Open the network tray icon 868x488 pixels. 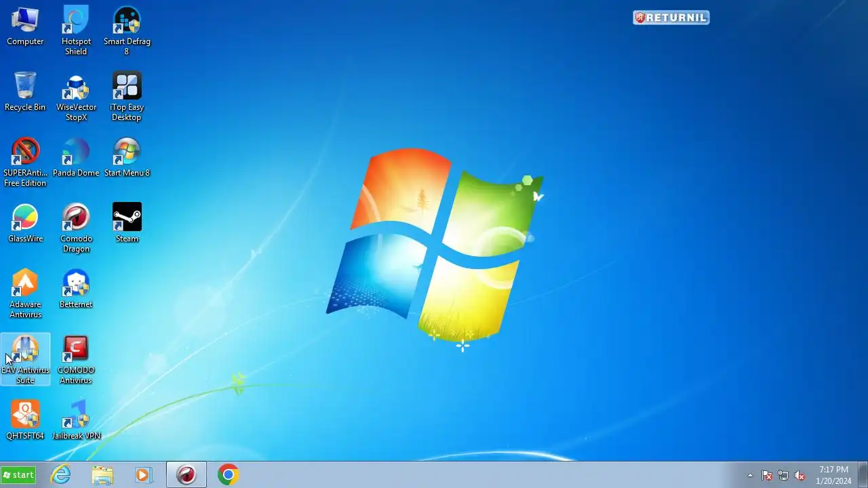click(783, 476)
